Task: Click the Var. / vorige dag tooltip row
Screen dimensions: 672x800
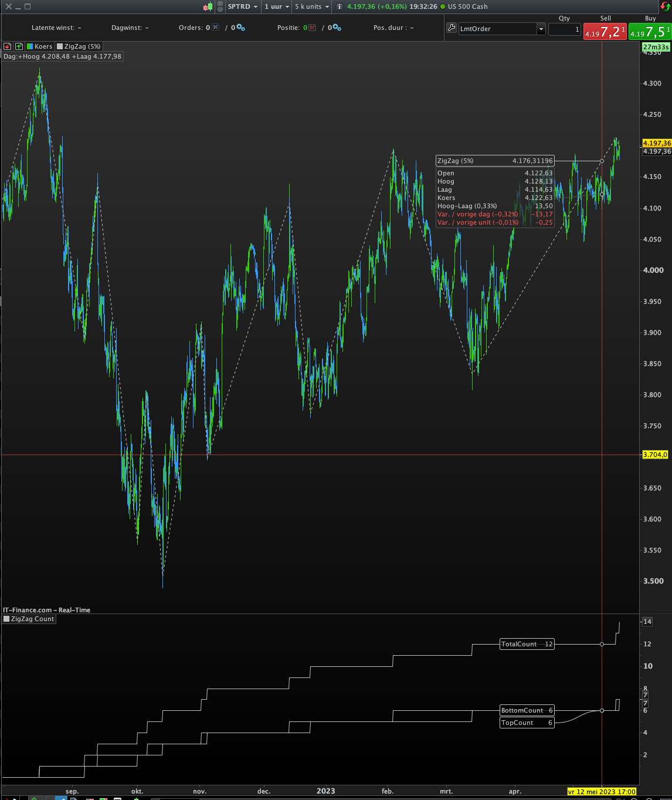Action: click(x=495, y=214)
